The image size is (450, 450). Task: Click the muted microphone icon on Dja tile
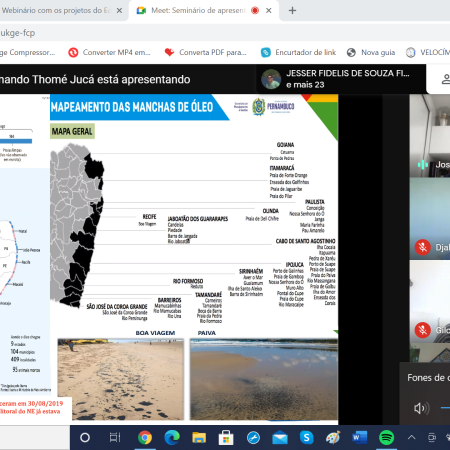(x=423, y=247)
